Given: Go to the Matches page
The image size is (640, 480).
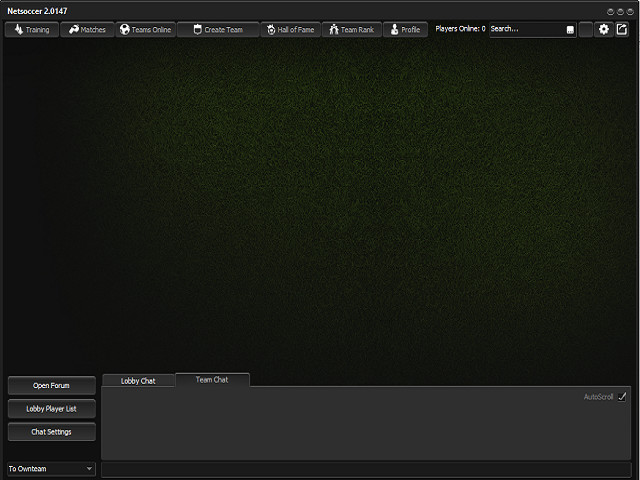Looking at the screenshot, I should pos(87,30).
